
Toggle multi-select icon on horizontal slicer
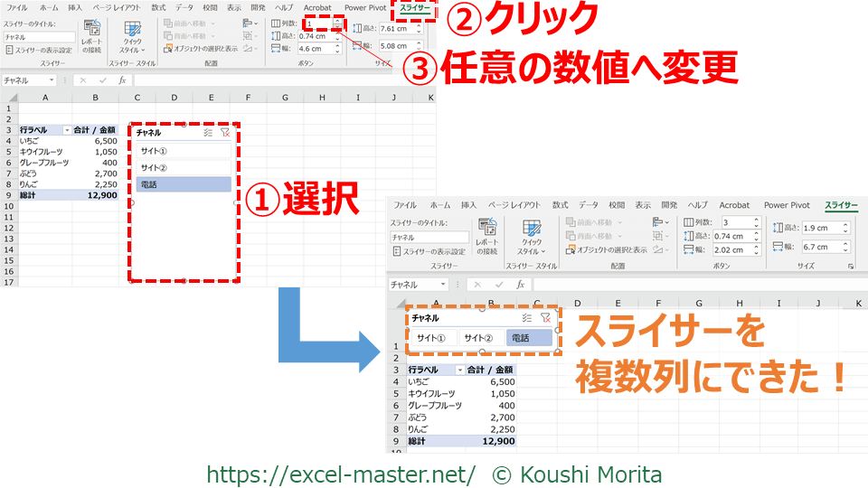click(x=526, y=318)
